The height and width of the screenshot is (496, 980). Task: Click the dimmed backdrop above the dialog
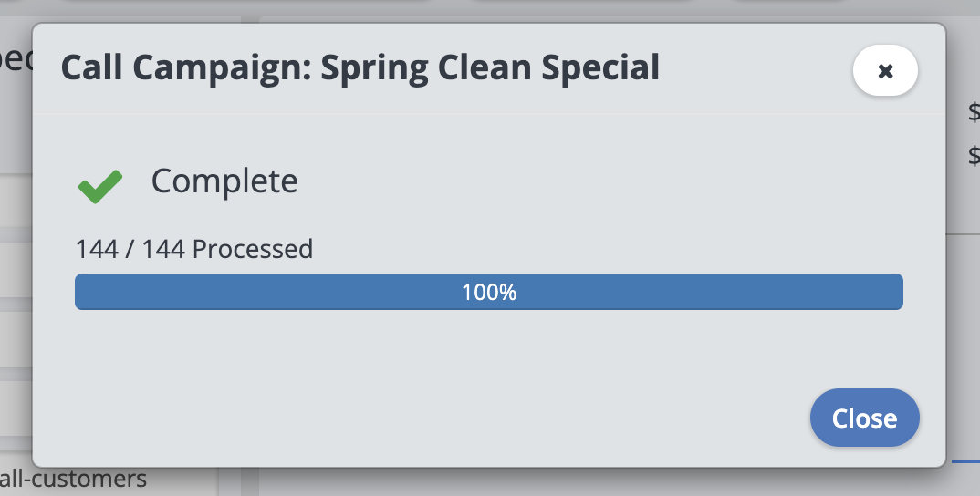547,10
